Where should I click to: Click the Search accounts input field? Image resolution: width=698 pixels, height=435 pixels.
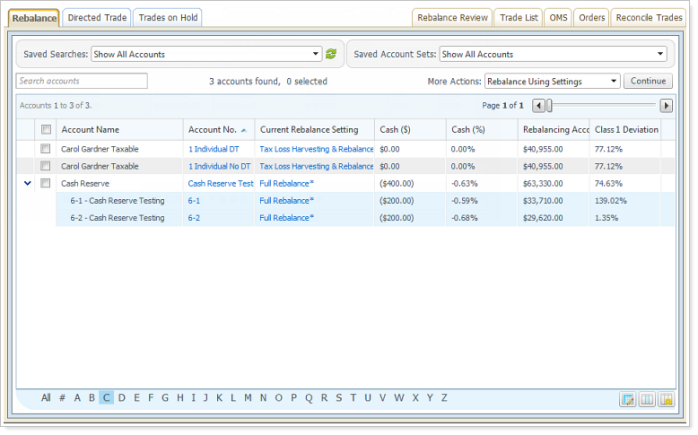82,81
